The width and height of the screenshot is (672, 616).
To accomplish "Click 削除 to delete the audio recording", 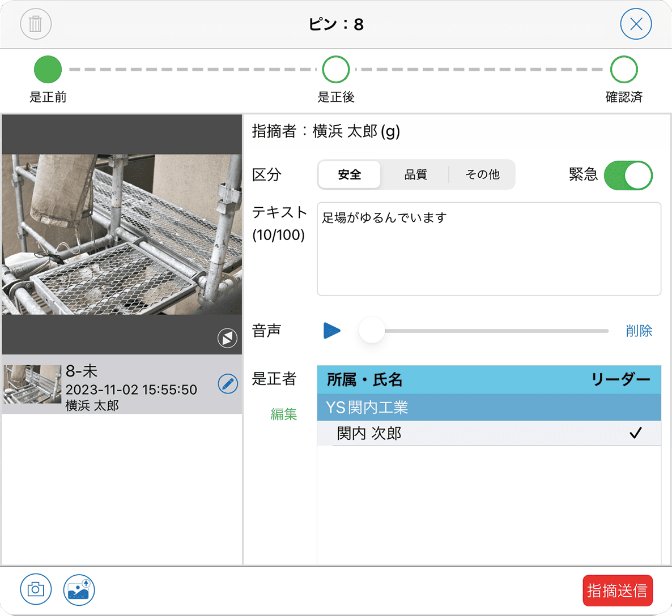I will pos(639,331).
